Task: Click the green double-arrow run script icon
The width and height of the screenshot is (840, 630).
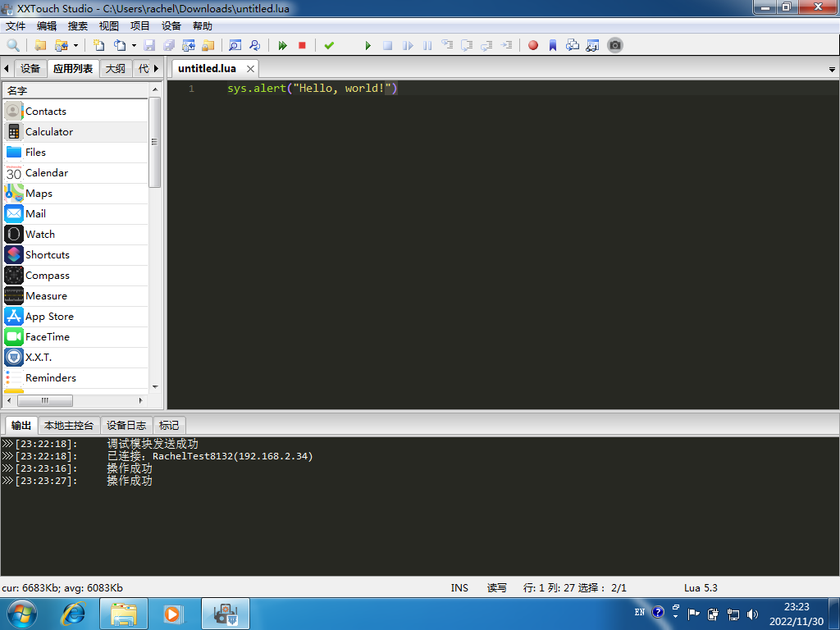Action: click(283, 46)
